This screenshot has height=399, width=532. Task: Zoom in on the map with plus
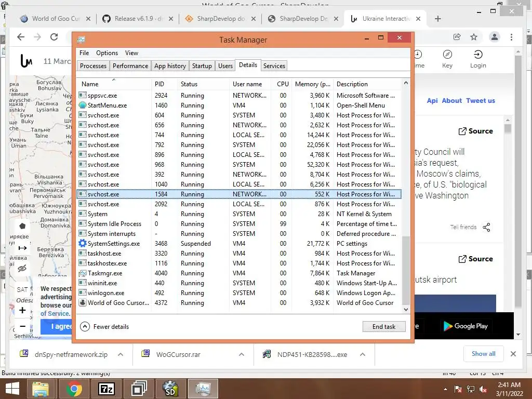[x=22, y=310]
